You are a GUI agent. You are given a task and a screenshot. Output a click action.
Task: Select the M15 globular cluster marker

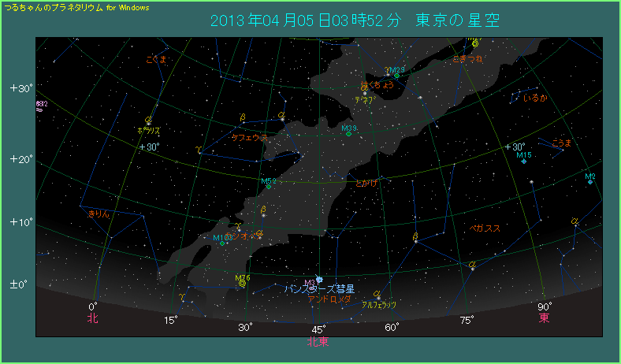coord(524,162)
